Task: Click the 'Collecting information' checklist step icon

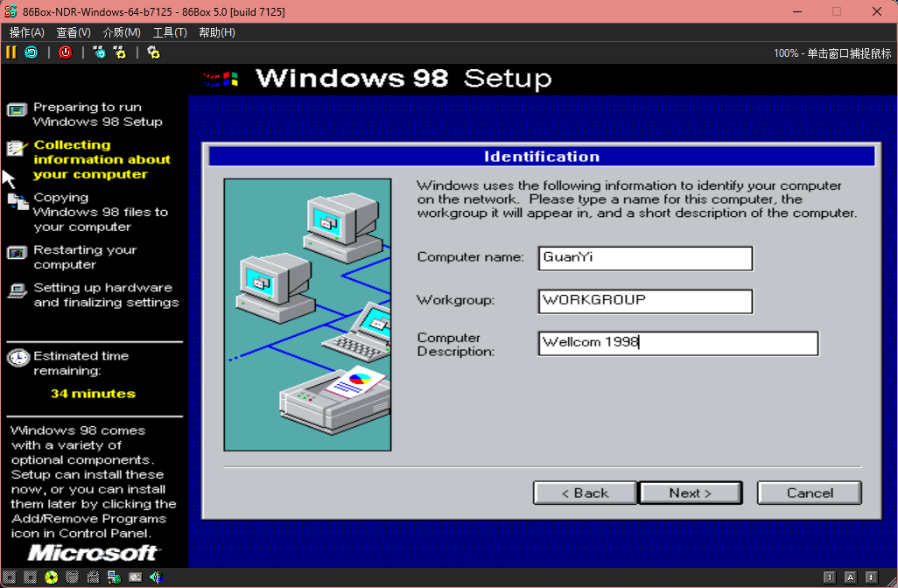Action: point(18,148)
